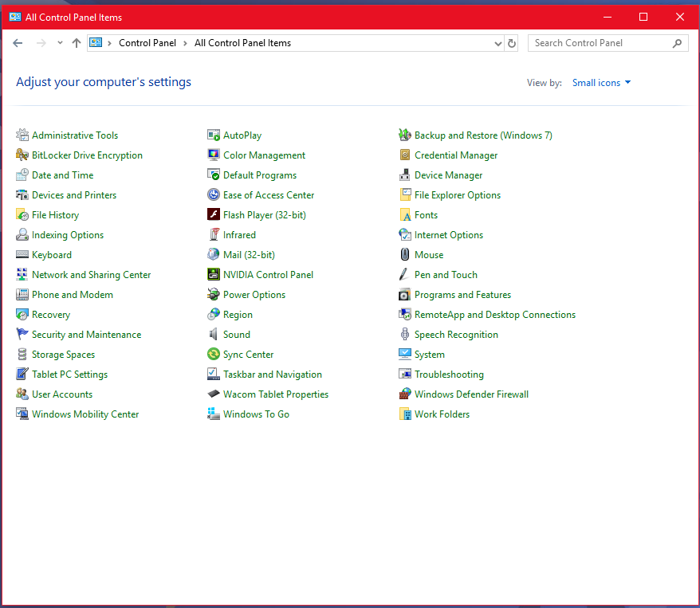Open File Explorer Options
Image resolution: width=700 pixels, height=608 pixels.
pyautogui.click(x=458, y=195)
